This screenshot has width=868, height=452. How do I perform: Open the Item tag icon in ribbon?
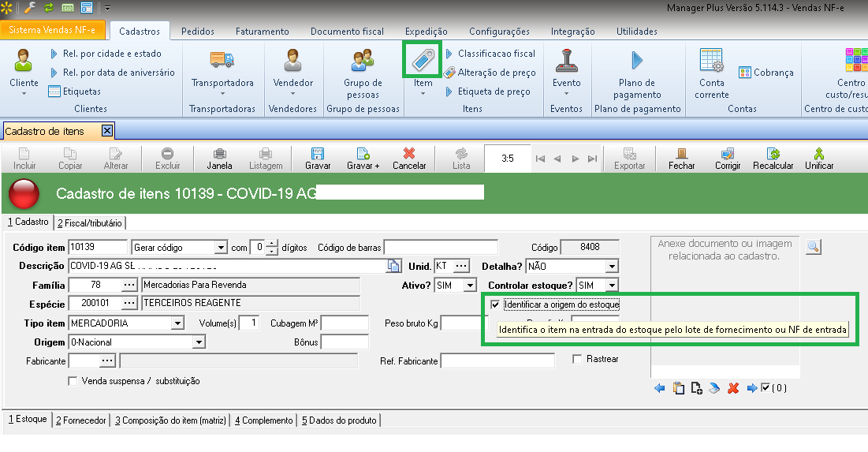(423, 61)
